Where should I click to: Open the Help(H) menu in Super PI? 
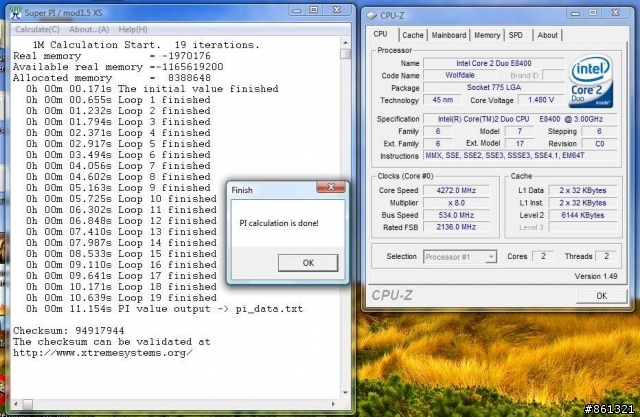coord(133,29)
